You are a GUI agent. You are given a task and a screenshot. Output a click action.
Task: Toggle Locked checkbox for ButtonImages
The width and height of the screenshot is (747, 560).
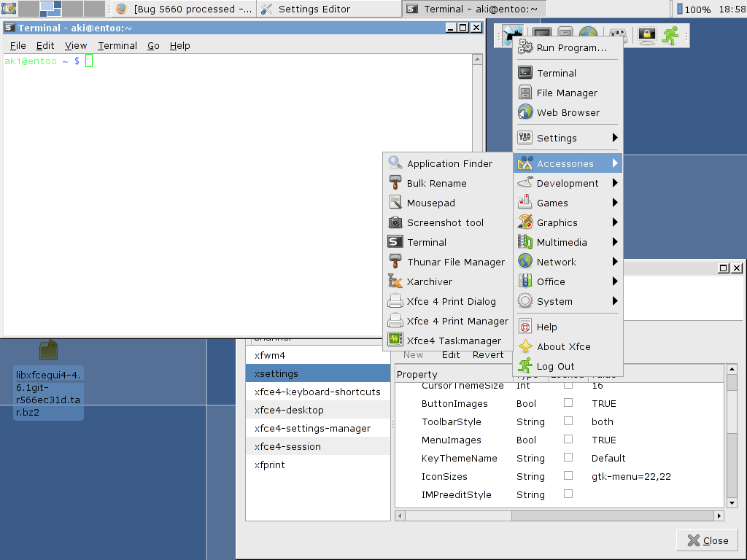pyautogui.click(x=568, y=402)
